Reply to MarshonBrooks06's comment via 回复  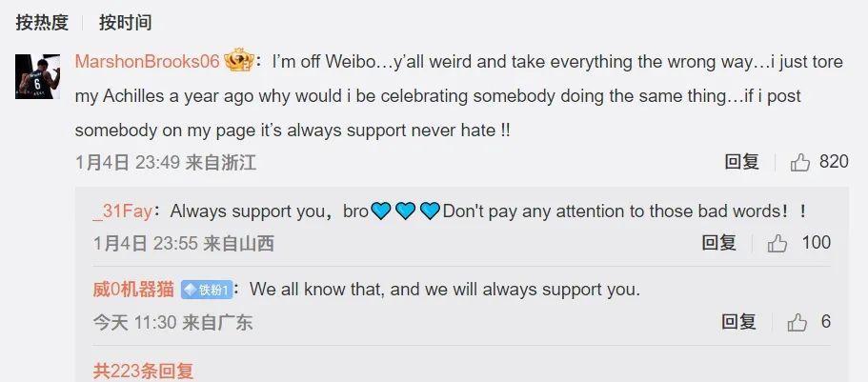(742, 162)
